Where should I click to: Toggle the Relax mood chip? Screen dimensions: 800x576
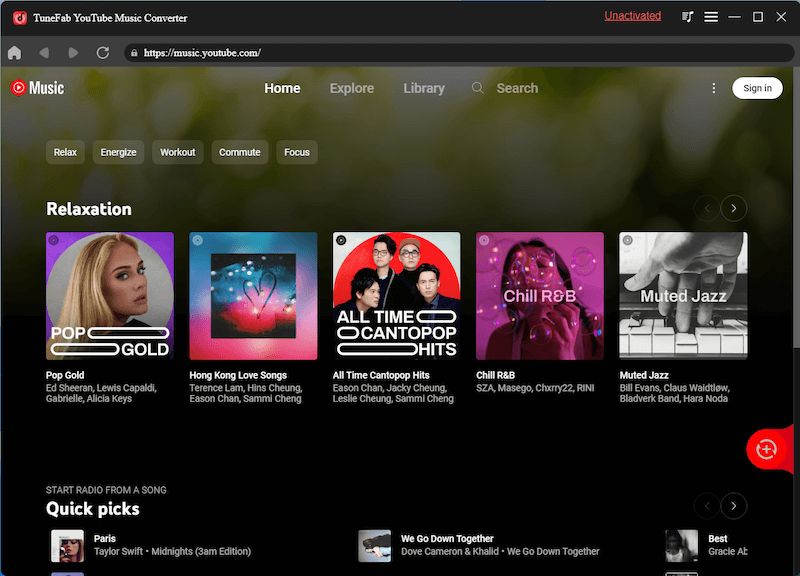pyautogui.click(x=65, y=152)
